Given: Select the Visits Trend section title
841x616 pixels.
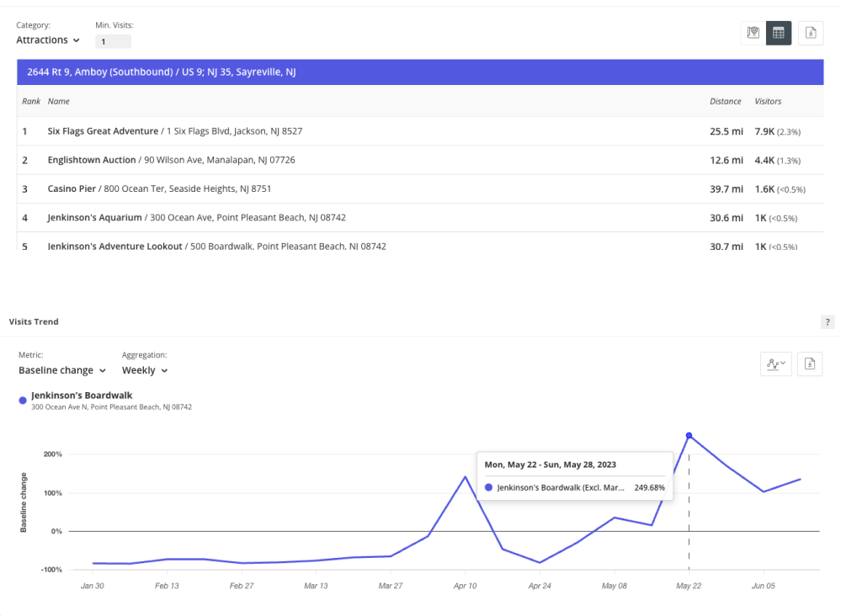Looking at the screenshot, I should (34, 321).
